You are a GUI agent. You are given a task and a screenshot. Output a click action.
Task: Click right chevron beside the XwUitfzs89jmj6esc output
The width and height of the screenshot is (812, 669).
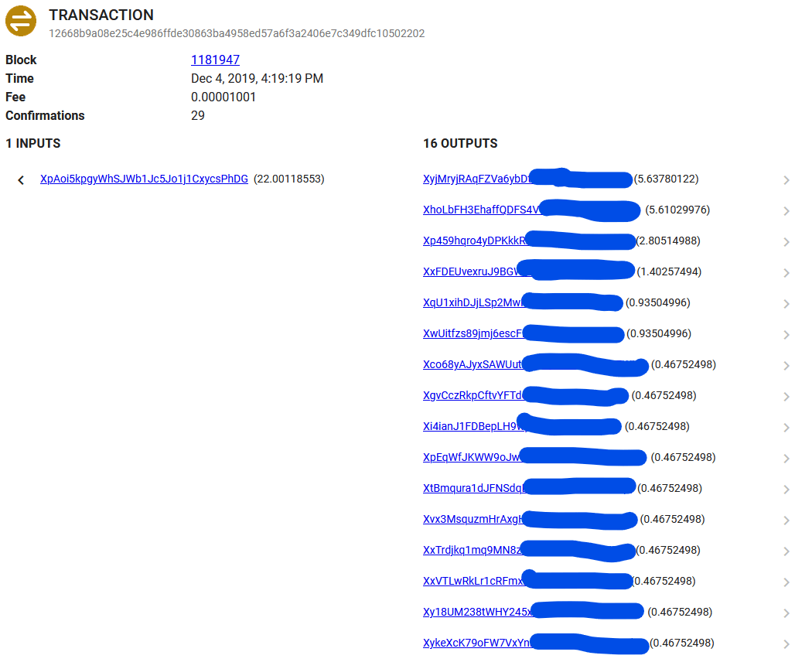coord(786,335)
